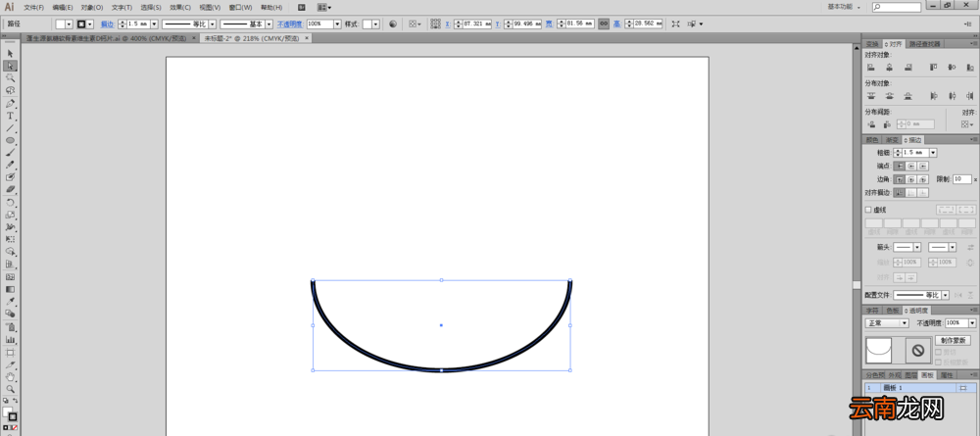Image resolution: width=980 pixels, height=436 pixels.
Task: Open the 基本 brush definition dropdown
Action: 269,24
